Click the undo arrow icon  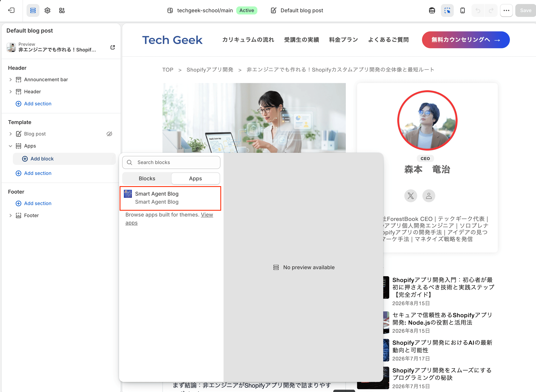coord(478,10)
